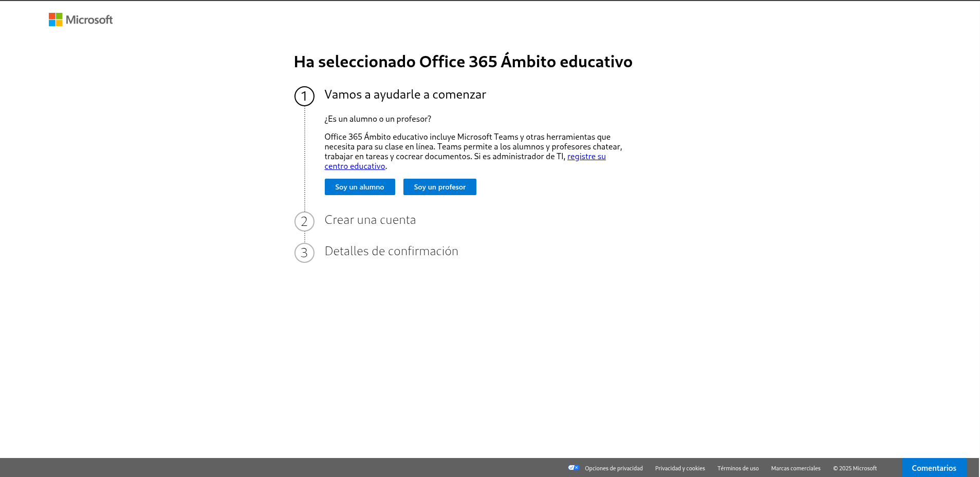Screen dimensions: 980x477
Task: Open the Comentarios feedback button
Action: 934,468
